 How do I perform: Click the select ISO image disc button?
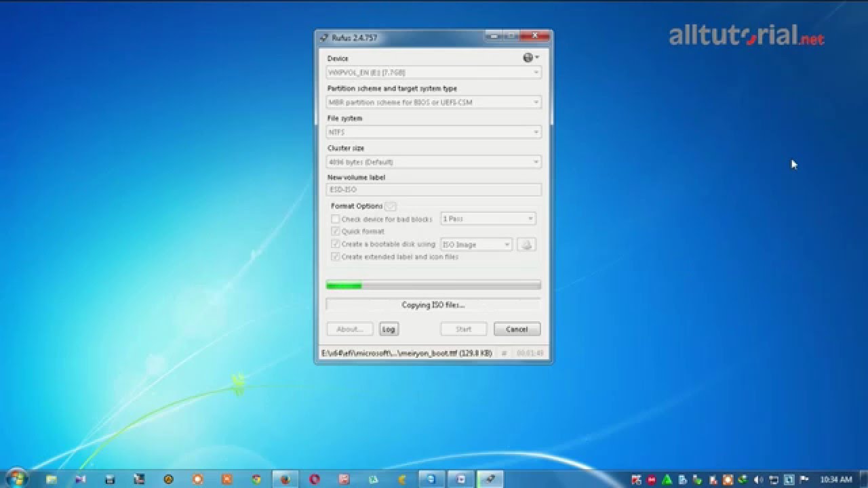pos(527,245)
